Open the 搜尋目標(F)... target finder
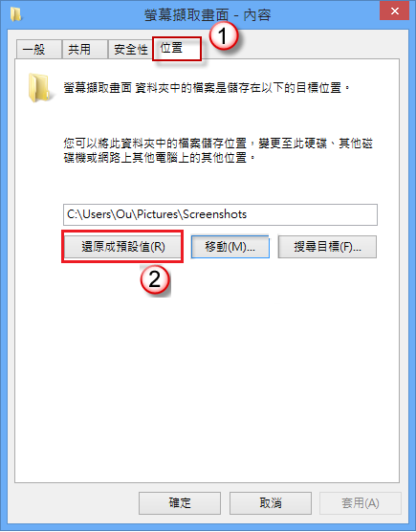The width and height of the screenshot is (416, 532). click(327, 247)
